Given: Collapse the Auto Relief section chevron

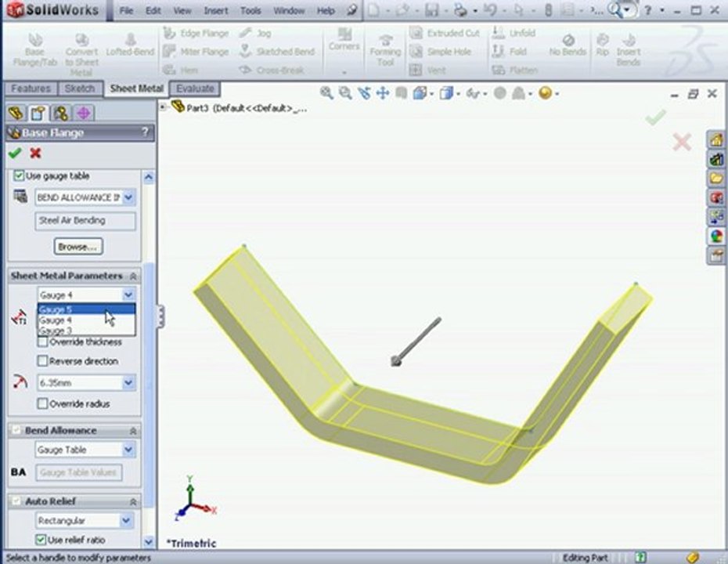Looking at the screenshot, I should (133, 502).
